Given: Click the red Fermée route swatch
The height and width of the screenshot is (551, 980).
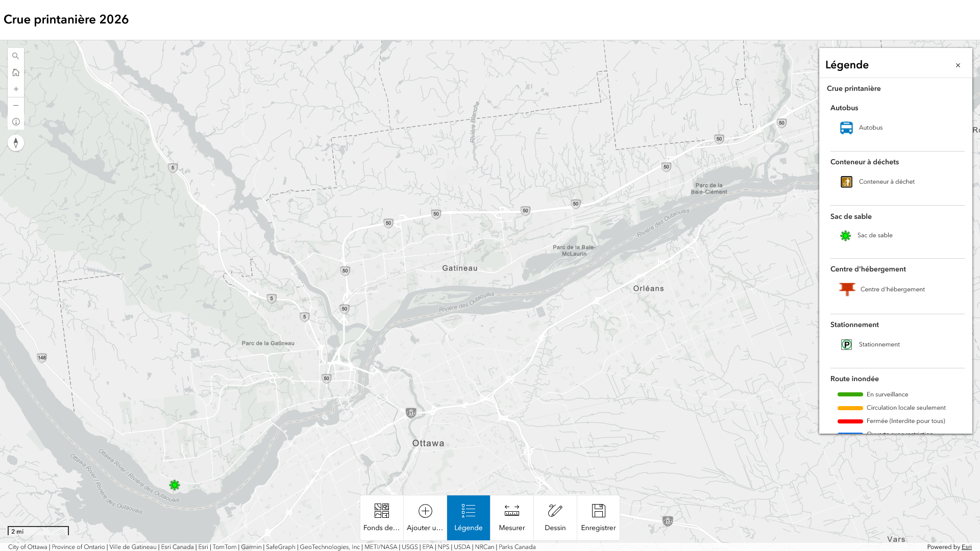Looking at the screenshot, I should tap(850, 421).
